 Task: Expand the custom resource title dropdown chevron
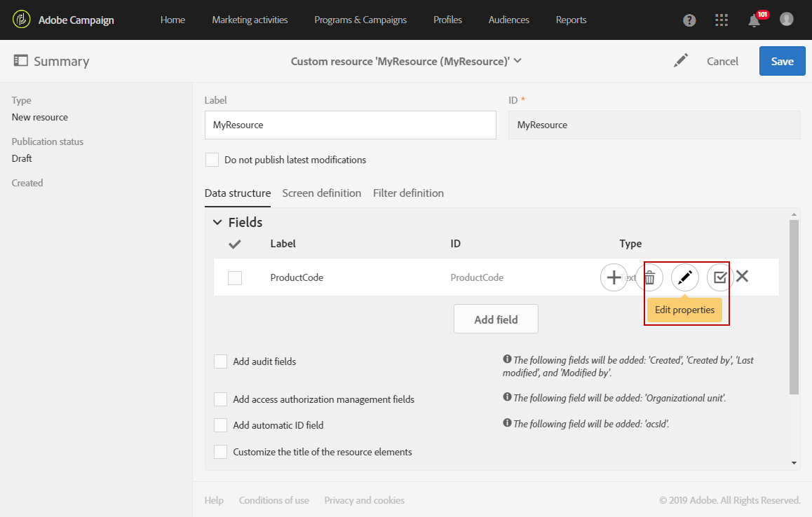coord(517,61)
